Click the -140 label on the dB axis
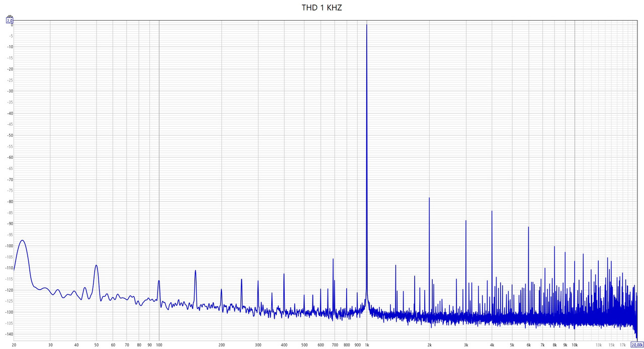 [x=10, y=334]
